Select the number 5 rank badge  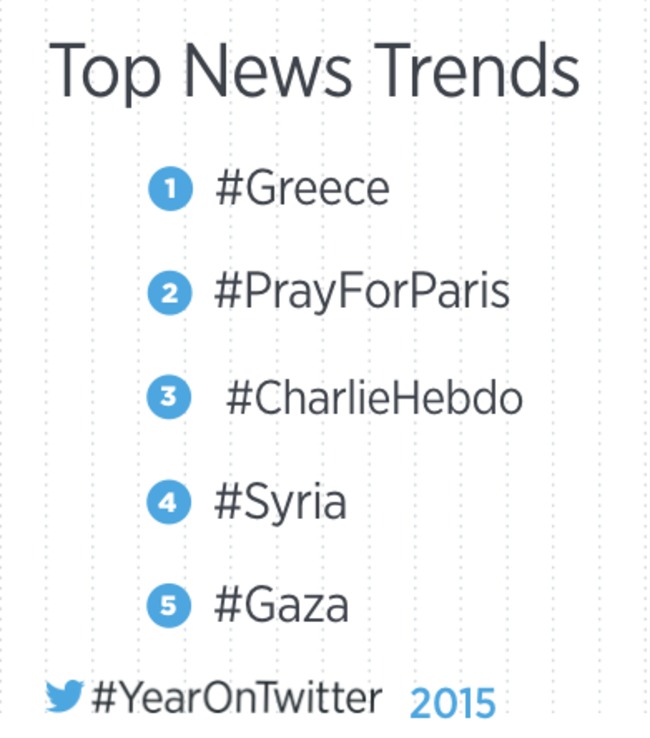(169, 605)
